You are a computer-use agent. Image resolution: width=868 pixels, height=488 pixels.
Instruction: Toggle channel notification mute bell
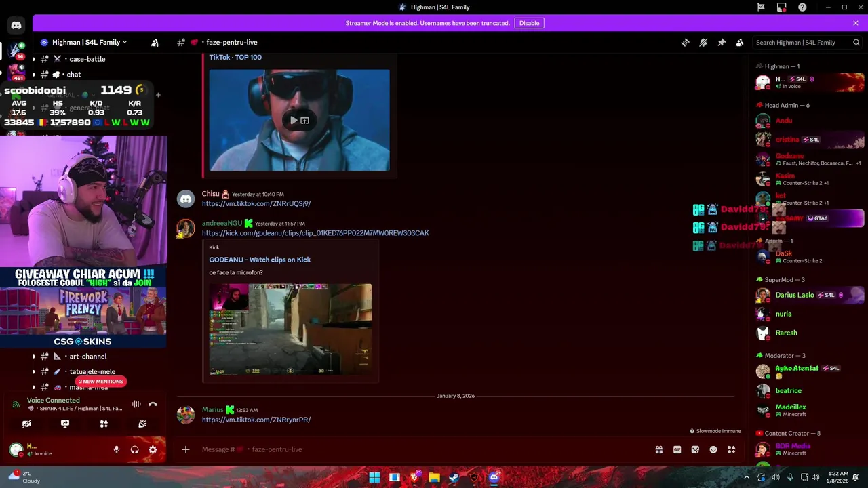703,42
